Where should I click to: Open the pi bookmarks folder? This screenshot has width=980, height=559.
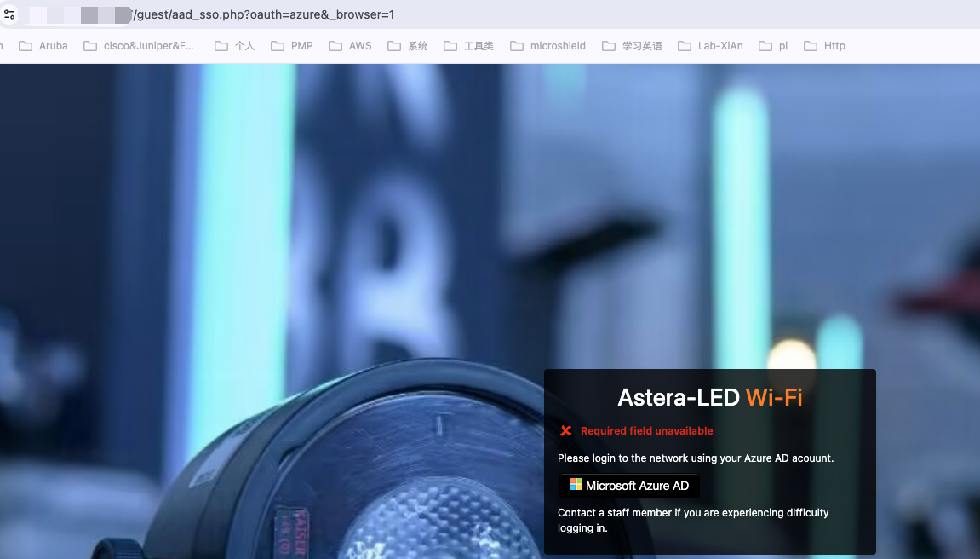(x=773, y=46)
